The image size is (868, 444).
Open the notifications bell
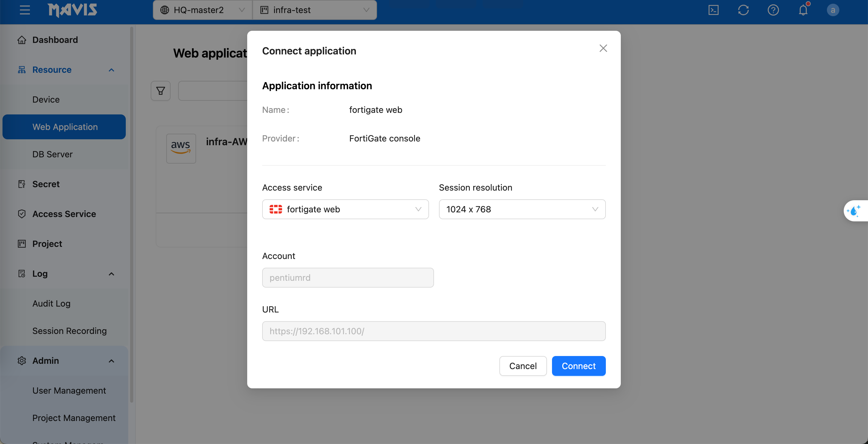click(x=803, y=10)
